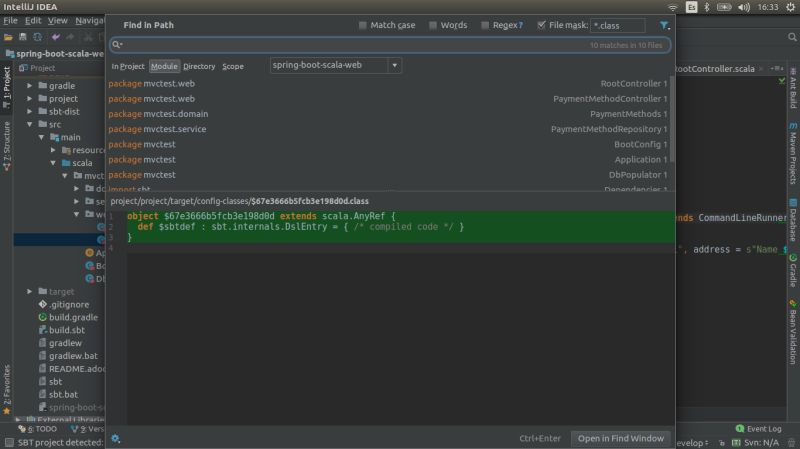Collapse the scala folder
800x449 pixels.
click(x=53, y=163)
